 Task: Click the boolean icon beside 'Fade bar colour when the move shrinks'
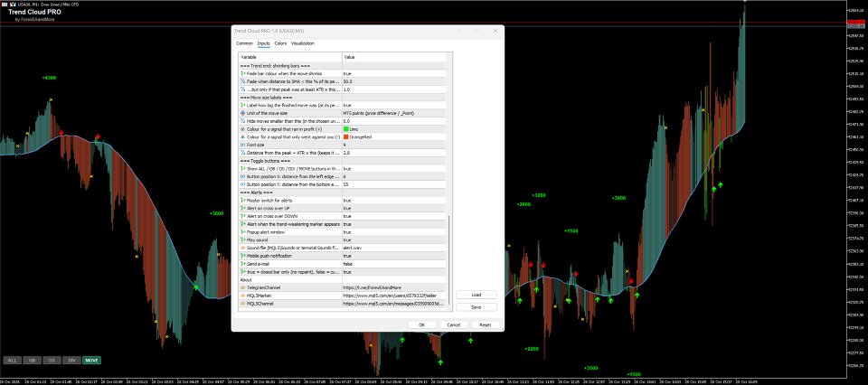point(242,73)
